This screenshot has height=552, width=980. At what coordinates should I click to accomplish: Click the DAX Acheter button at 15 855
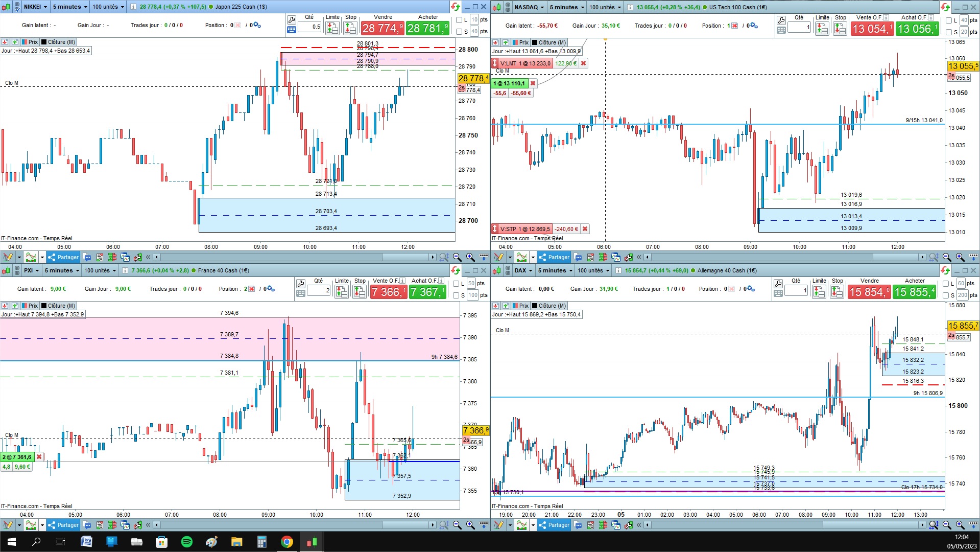coord(915,292)
